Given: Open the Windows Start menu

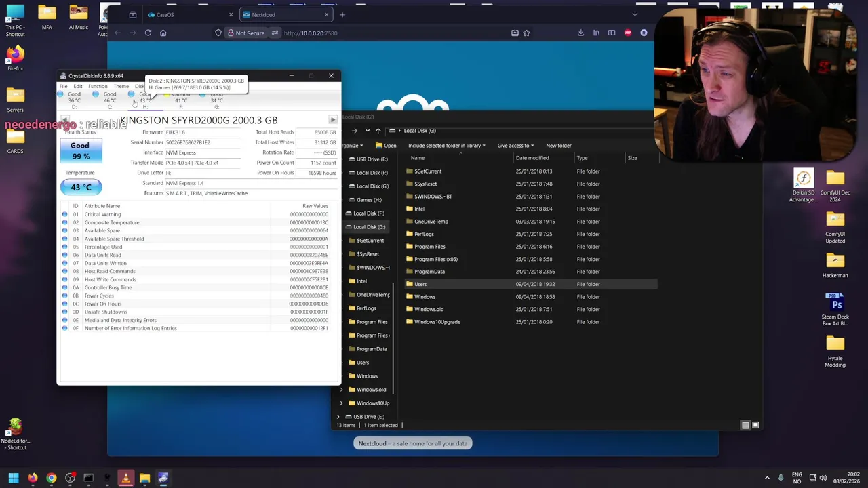Looking at the screenshot, I should point(14,479).
